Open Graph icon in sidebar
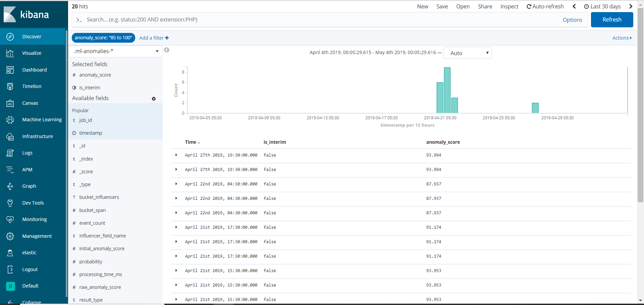Viewport: 644px width, 305px height. (10, 186)
